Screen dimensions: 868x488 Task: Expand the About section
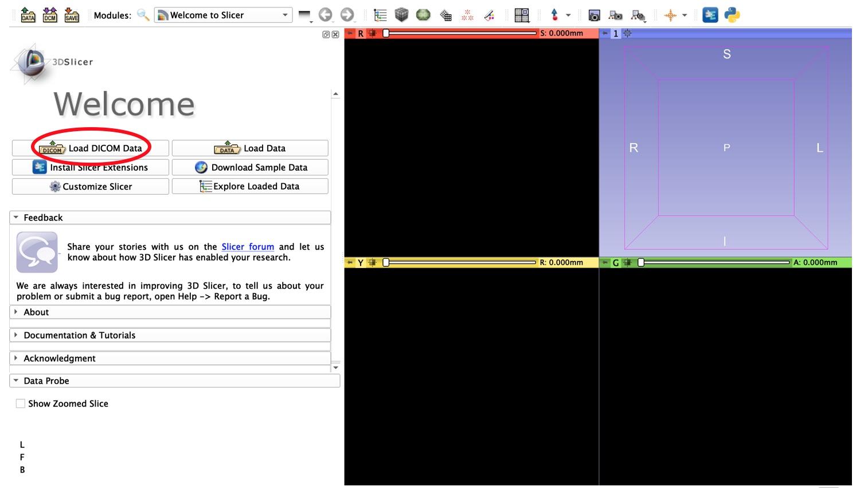point(36,312)
